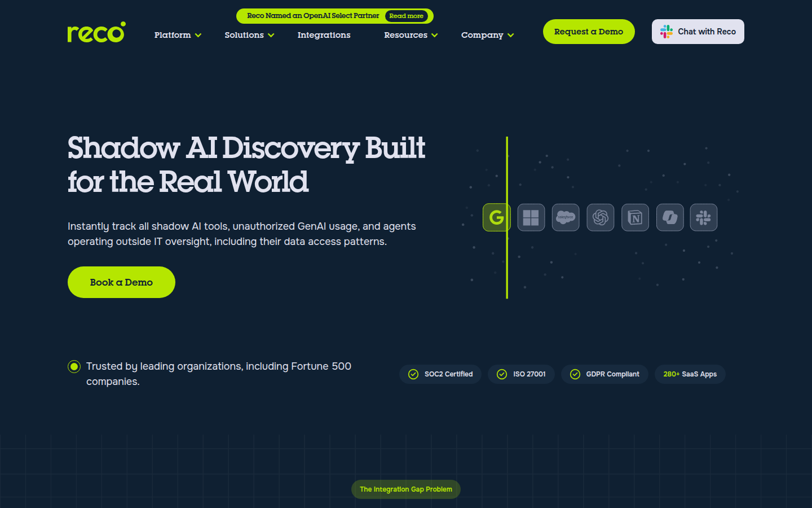
Task: Click the SOC2 Certified checkmark icon
Action: 413,374
